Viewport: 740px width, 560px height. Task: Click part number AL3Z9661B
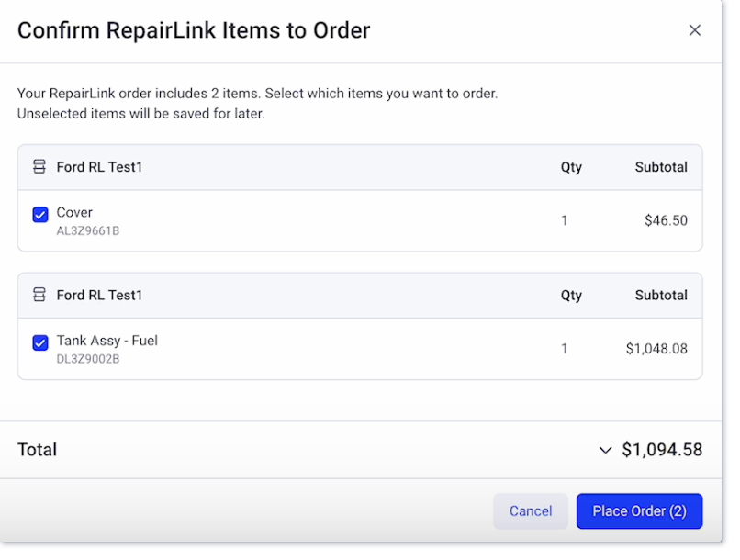click(x=89, y=230)
